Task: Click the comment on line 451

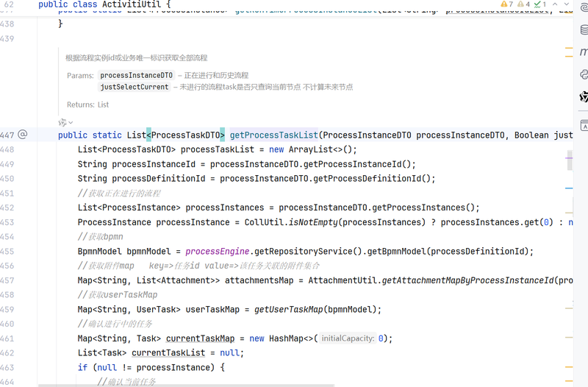Action: (119, 193)
